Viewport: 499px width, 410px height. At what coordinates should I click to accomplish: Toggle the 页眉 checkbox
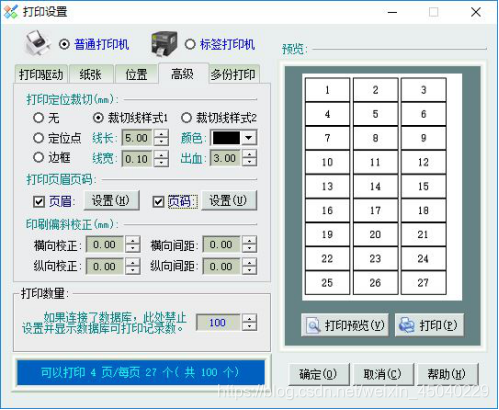coord(39,202)
